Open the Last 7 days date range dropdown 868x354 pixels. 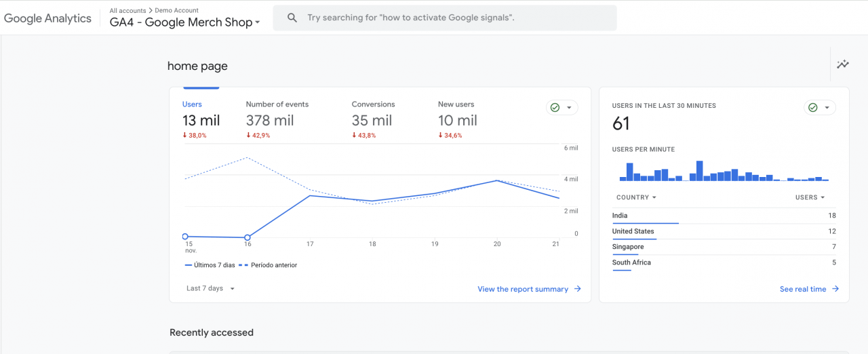(x=210, y=288)
